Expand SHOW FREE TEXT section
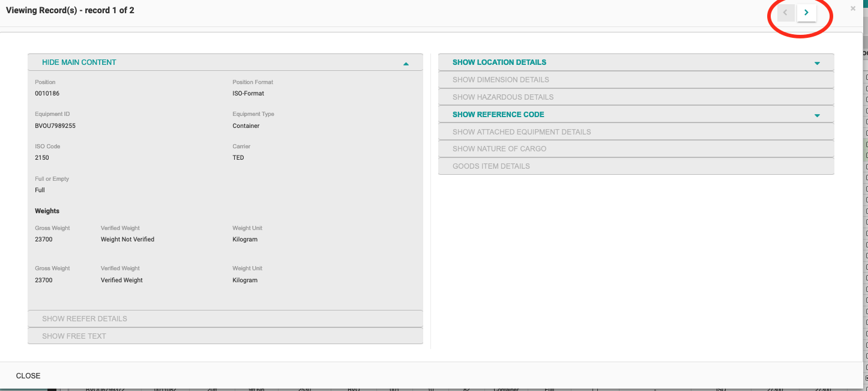Screen dimensions: 868x391 pyautogui.click(x=74, y=336)
